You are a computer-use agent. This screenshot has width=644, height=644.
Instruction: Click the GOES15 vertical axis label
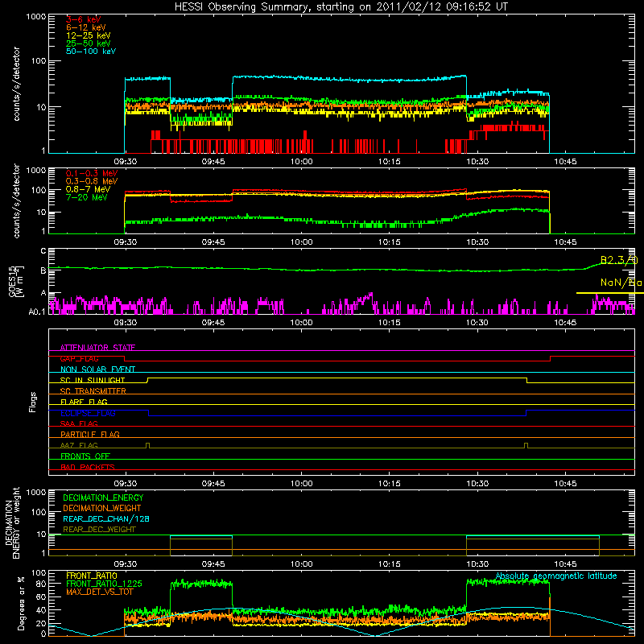(x=16, y=282)
